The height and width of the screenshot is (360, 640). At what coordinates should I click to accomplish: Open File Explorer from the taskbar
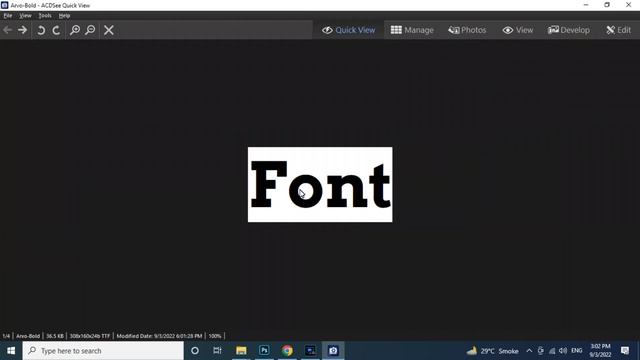click(x=241, y=351)
